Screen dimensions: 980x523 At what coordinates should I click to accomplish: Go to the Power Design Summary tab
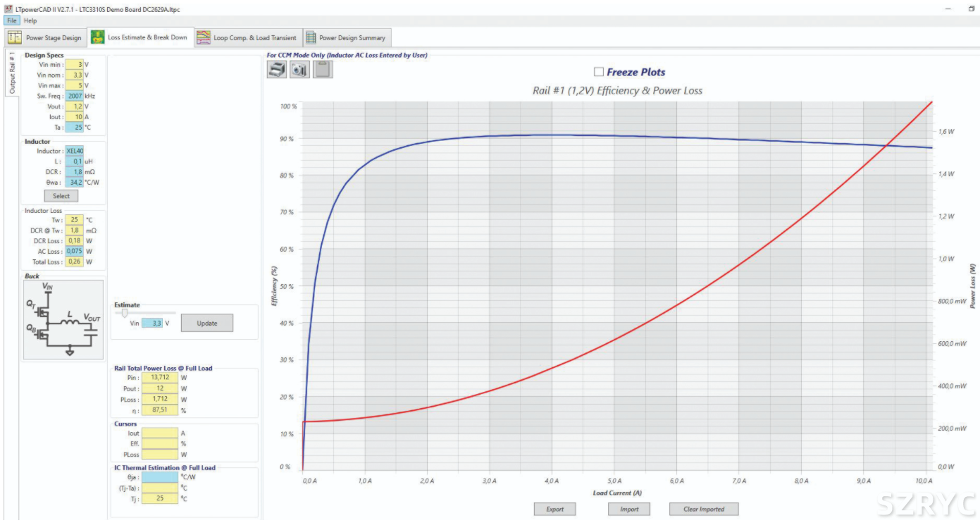coord(345,38)
